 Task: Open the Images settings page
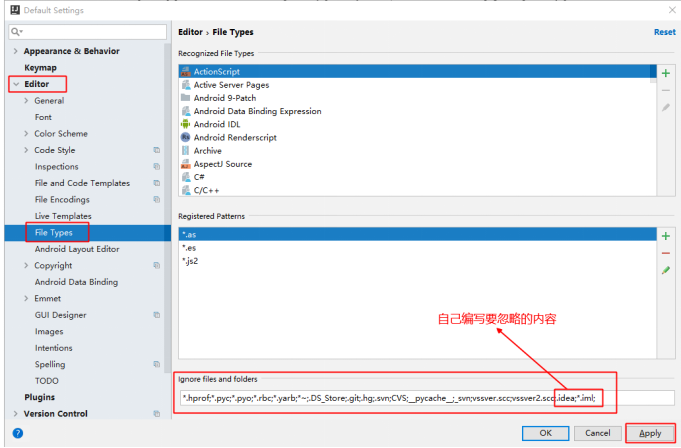point(49,332)
